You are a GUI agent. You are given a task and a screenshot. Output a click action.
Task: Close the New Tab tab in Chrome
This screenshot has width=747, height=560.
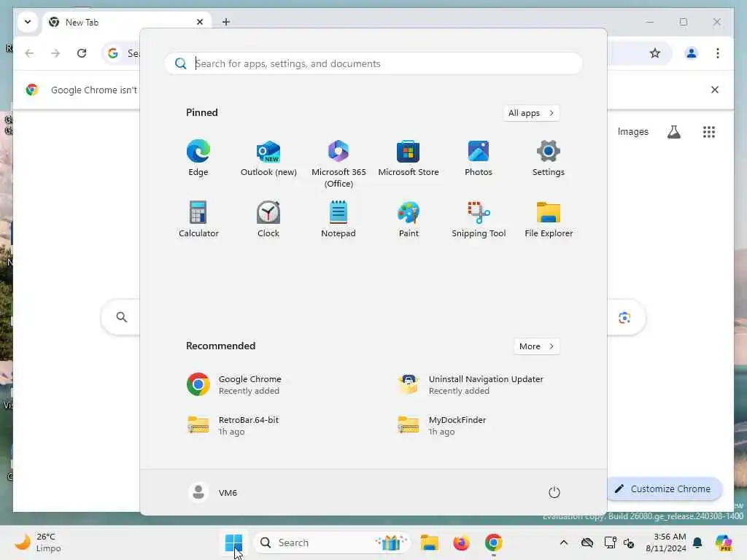click(x=200, y=22)
